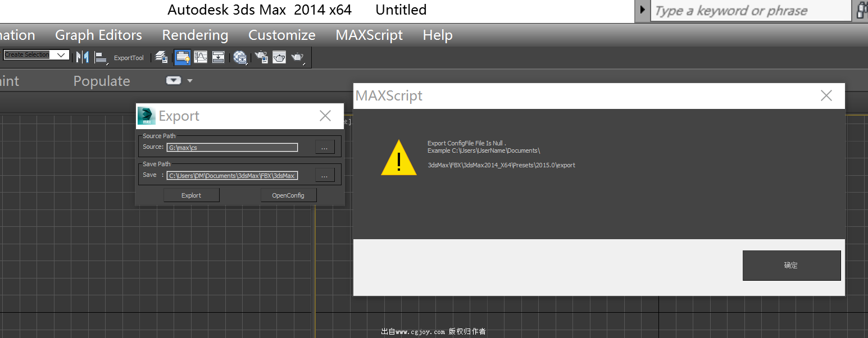Open Rendered Frame Window icon

coord(279,57)
